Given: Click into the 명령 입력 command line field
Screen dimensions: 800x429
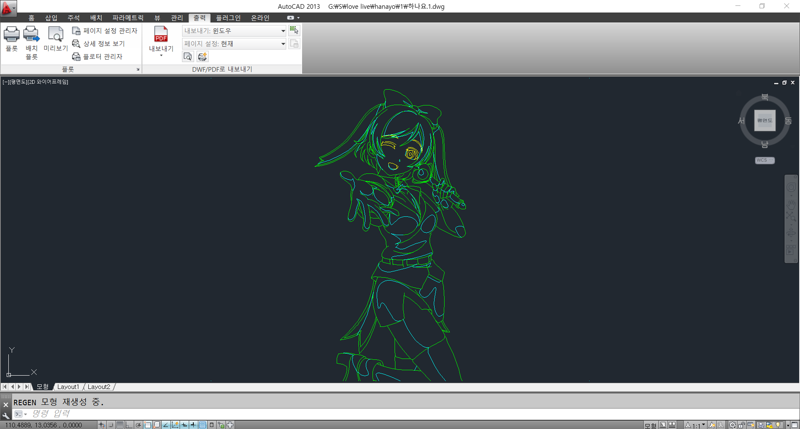Looking at the screenshot, I should pos(408,414).
